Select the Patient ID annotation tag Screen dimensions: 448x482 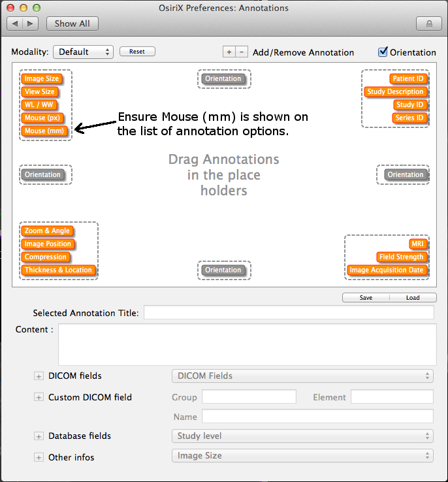coord(408,78)
